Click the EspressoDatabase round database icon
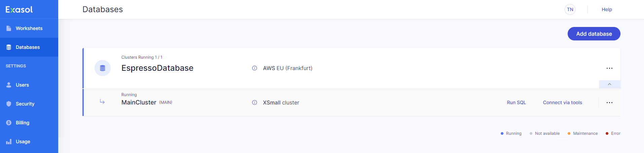 [x=103, y=68]
